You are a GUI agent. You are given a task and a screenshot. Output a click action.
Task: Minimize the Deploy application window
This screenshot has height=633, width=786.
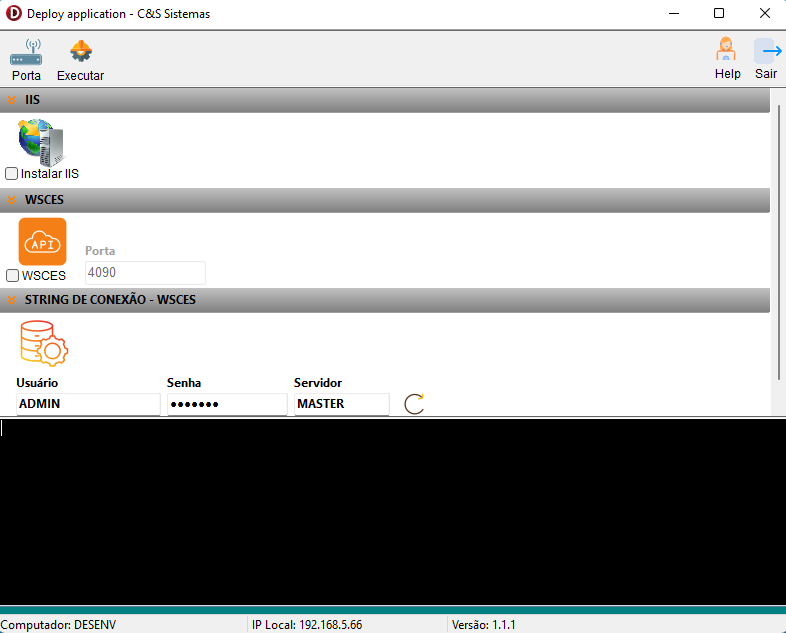[674, 14]
